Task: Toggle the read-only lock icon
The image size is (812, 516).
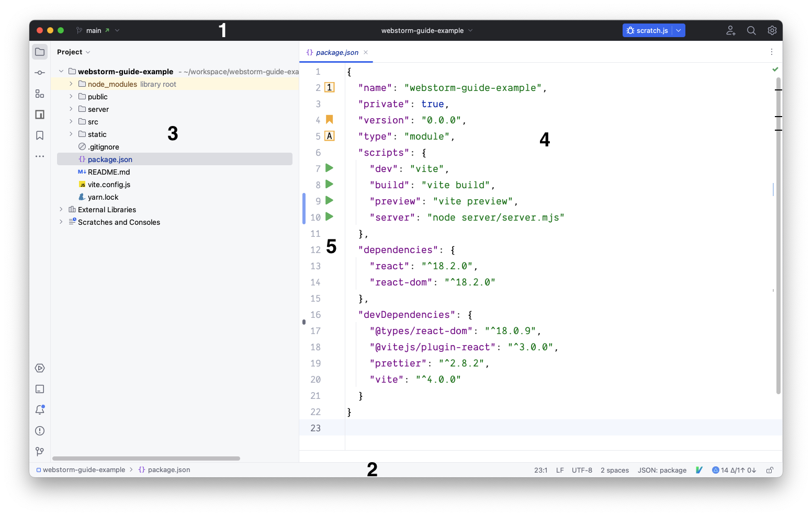Action: coord(770,470)
